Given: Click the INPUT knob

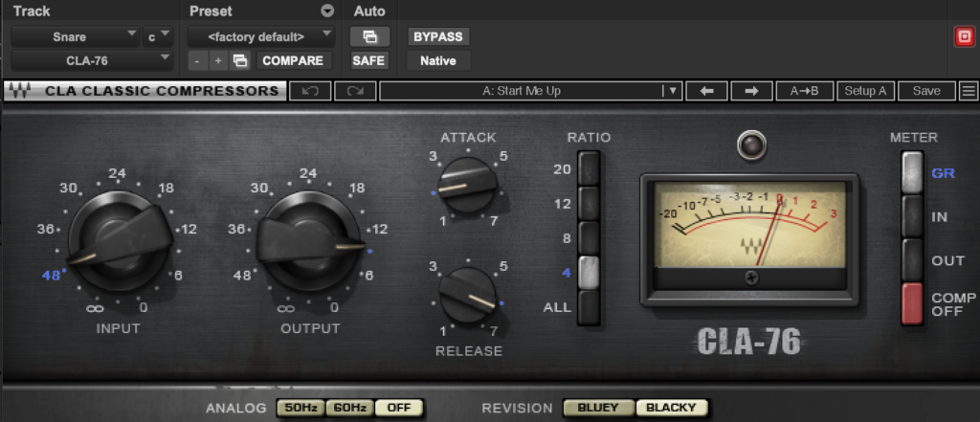Looking at the screenshot, I should point(118,241).
